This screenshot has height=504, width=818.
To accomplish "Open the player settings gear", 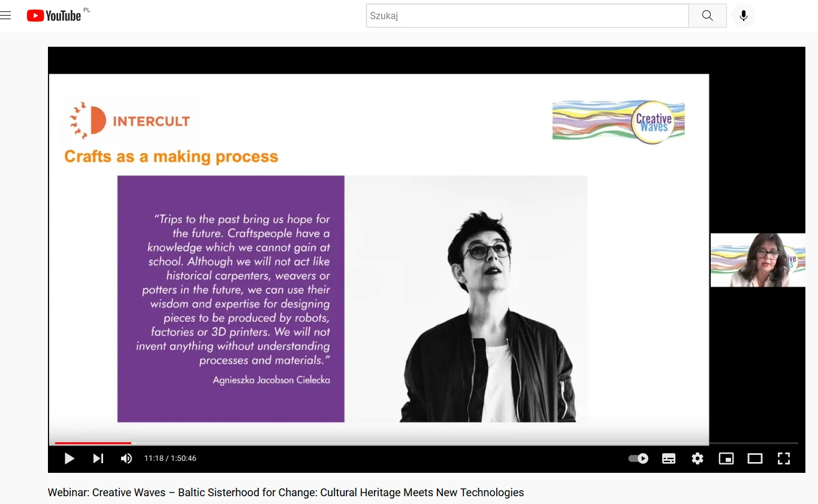I will [698, 458].
